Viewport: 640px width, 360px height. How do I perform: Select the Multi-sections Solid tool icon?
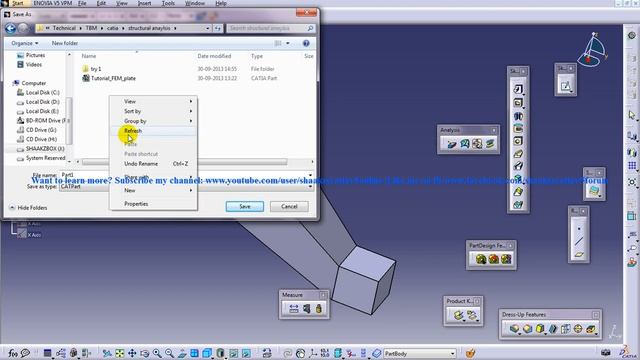(518, 191)
